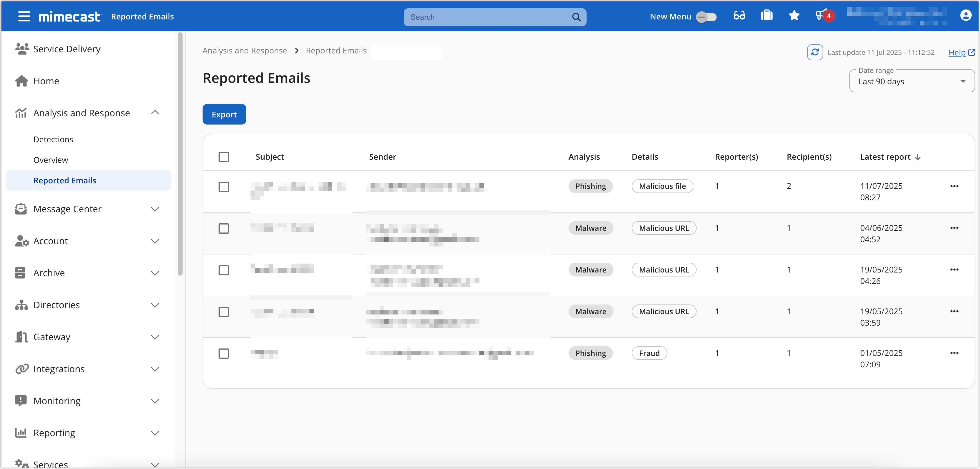Check the select-all checkbox in the table header
Image resolution: width=980 pixels, height=469 pixels.
point(224,157)
